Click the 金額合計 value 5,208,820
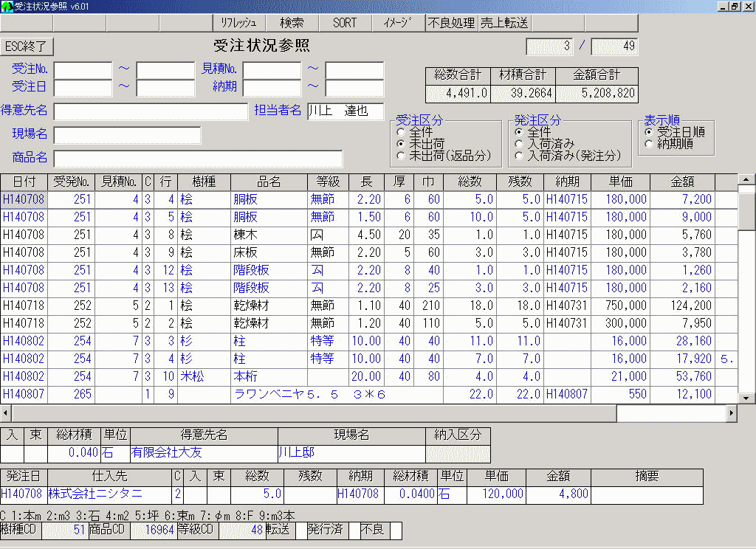This screenshot has height=549, width=756. (x=597, y=94)
